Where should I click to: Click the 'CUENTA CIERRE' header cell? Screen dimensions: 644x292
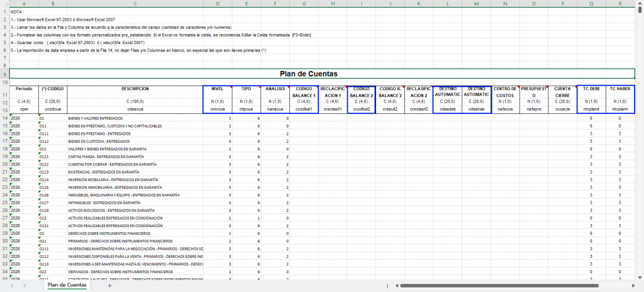click(563, 92)
